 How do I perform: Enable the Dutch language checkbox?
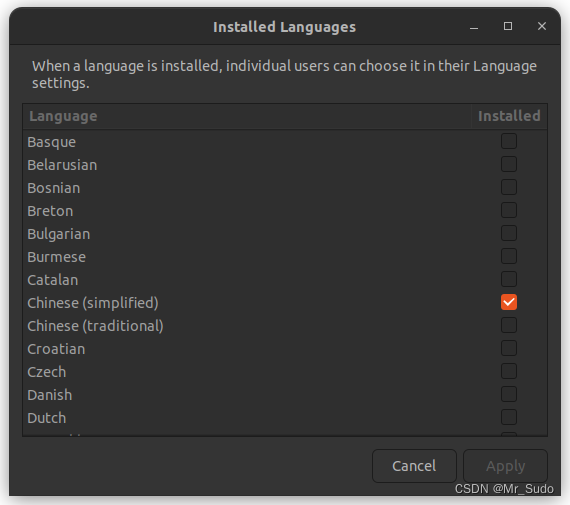pyautogui.click(x=509, y=417)
